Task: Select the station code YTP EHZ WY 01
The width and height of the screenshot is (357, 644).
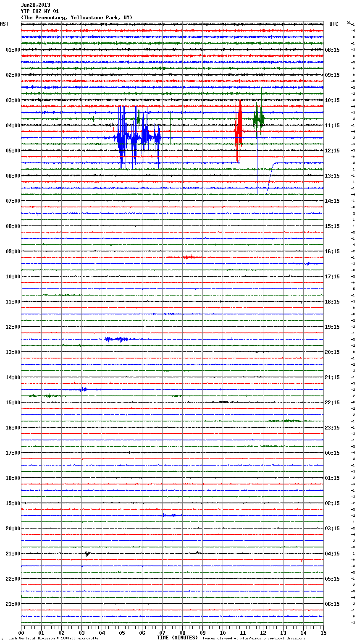Action: (x=40, y=11)
